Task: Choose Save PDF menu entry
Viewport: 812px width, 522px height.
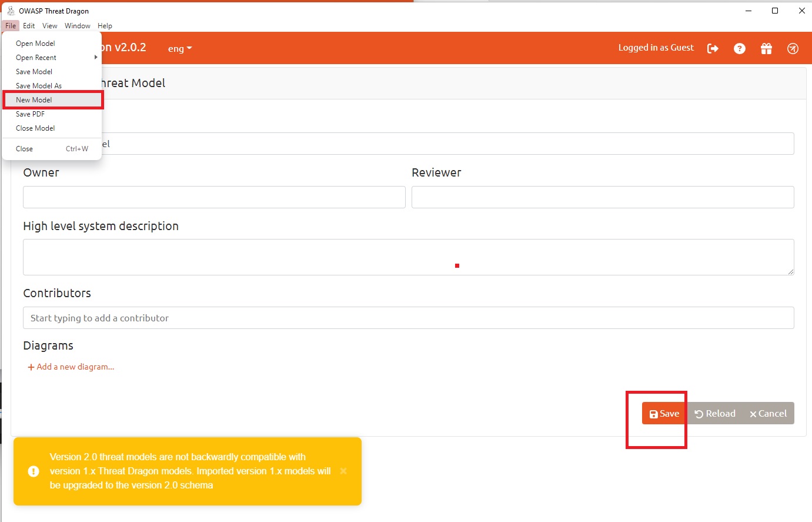Action: (x=31, y=114)
